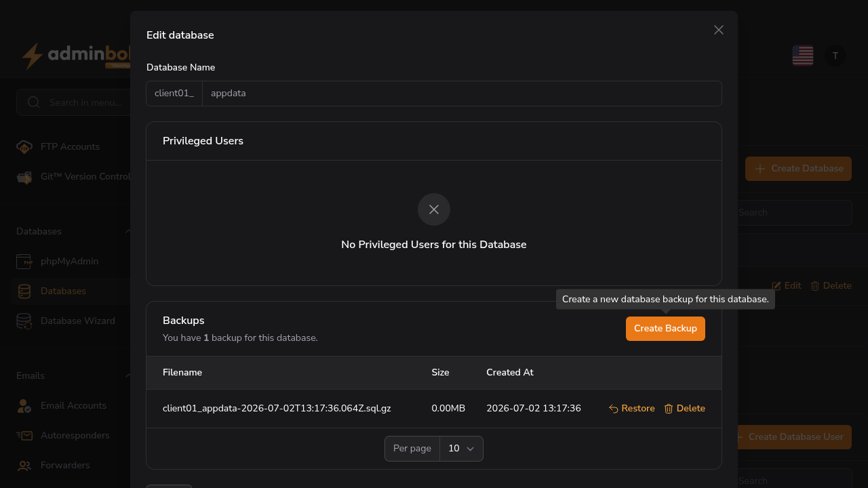
Task: Click Edit link in background database row
Action: [x=787, y=286]
